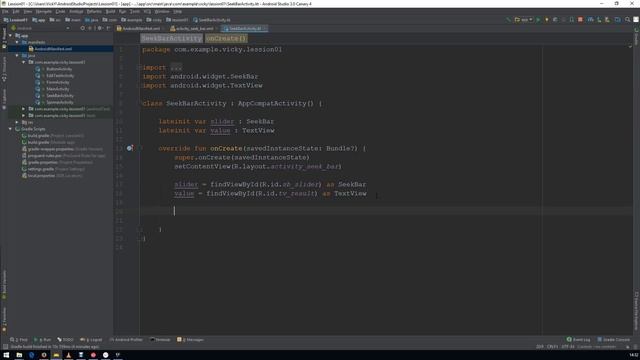Click the onCreate() breadcrumb above the code
The height and width of the screenshot is (360, 640).
(226, 38)
